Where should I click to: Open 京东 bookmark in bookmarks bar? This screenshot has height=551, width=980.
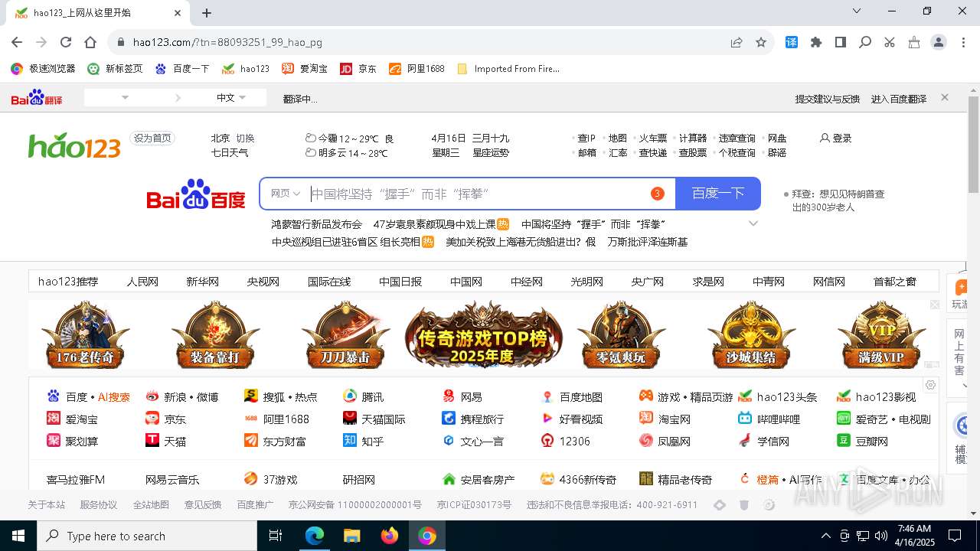click(x=358, y=68)
